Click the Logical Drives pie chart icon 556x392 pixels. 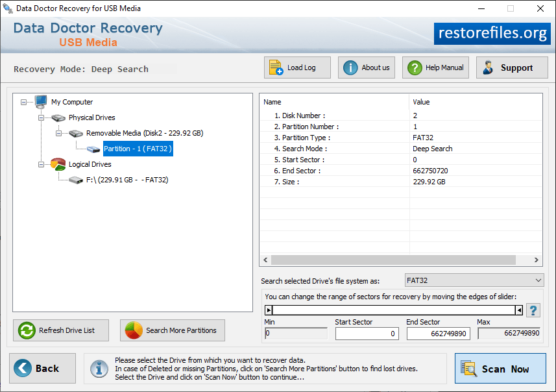pyautogui.click(x=58, y=164)
